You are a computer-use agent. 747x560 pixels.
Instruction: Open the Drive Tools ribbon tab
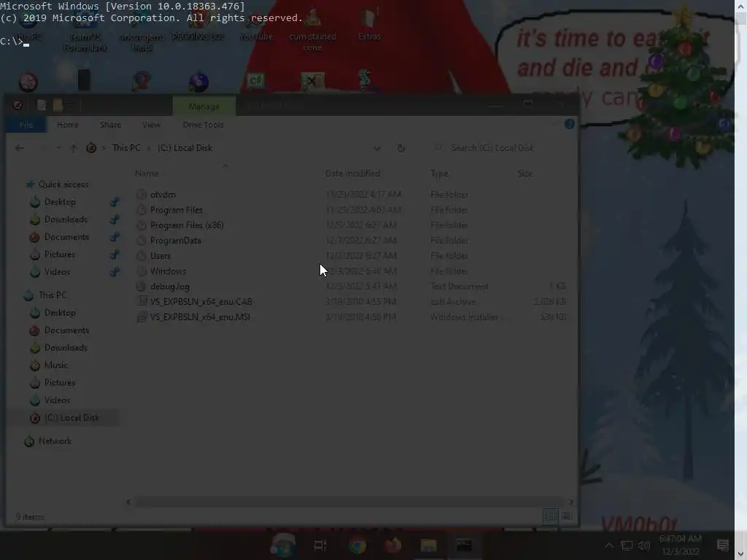click(204, 125)
